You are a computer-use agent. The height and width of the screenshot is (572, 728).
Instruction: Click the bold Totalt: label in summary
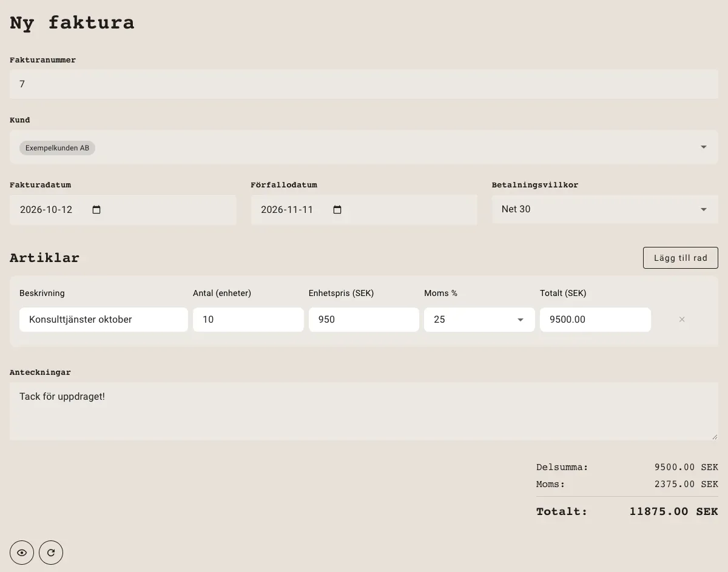(x=562, y=511)
